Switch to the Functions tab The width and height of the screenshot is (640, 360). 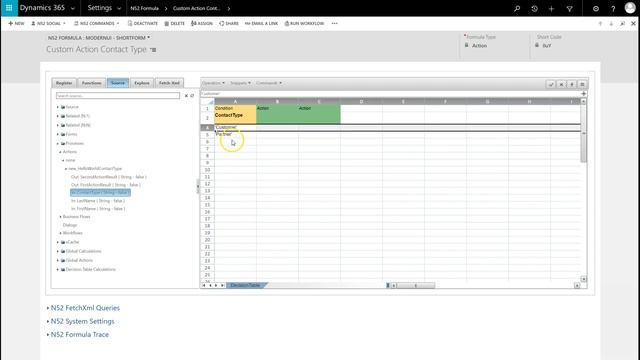[91, 83]
